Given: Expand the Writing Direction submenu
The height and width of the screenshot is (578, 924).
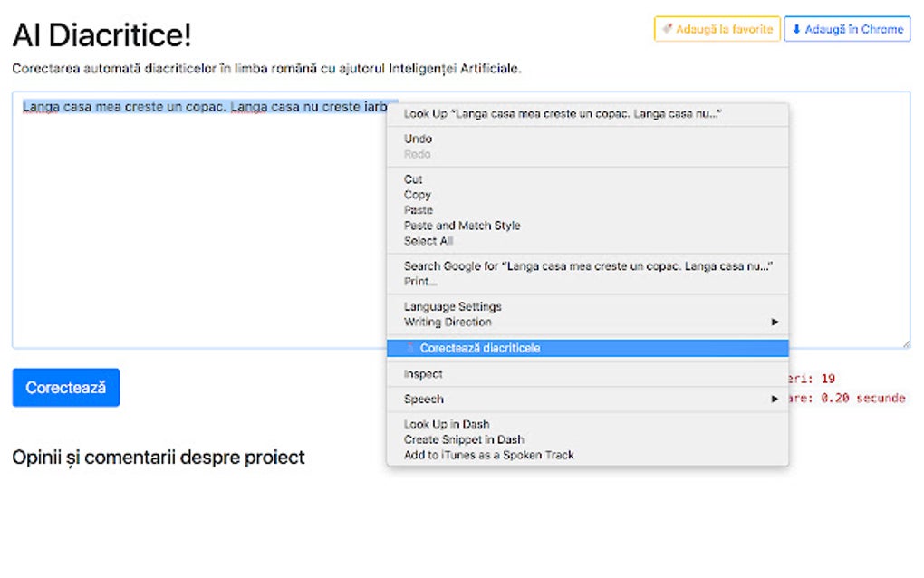Looking at the screenshot, I should pyautogui.click(x=775, y=322).
